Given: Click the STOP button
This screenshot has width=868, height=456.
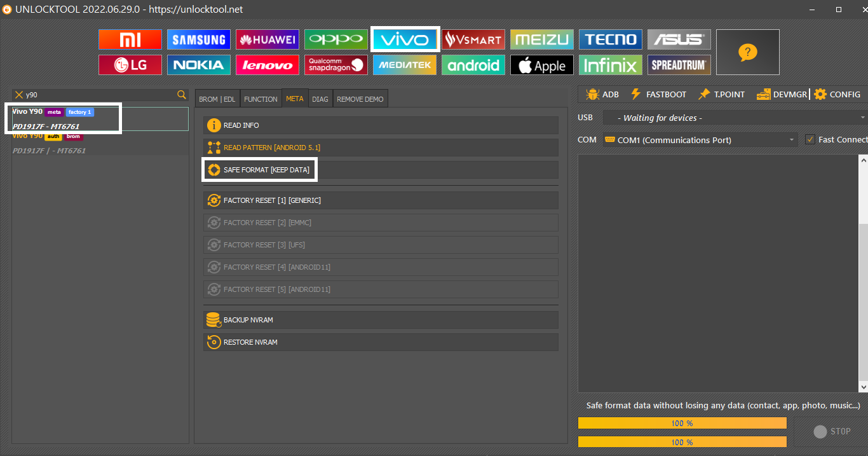Looking at the screenshot, I should point(831,431).
